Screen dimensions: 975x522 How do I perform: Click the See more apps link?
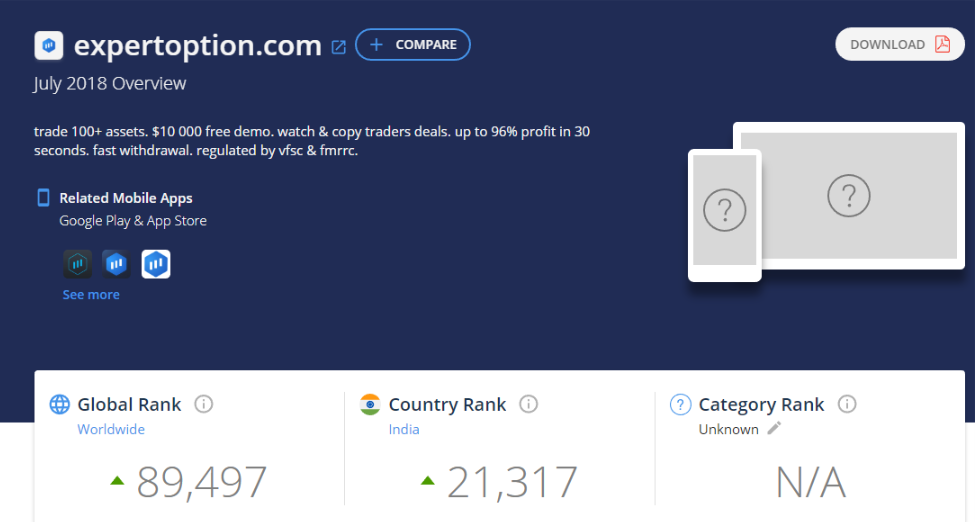coord(91,295)
